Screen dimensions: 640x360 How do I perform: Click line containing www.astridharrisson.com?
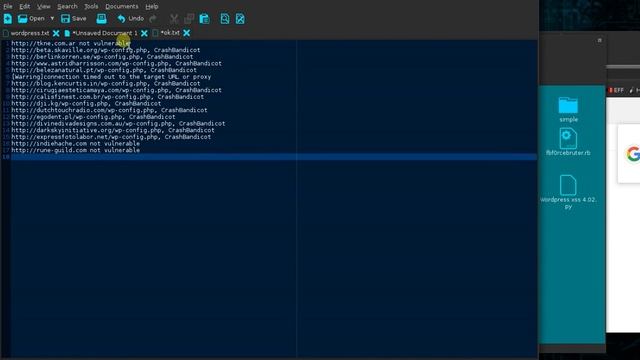click(x=116, y=63)
